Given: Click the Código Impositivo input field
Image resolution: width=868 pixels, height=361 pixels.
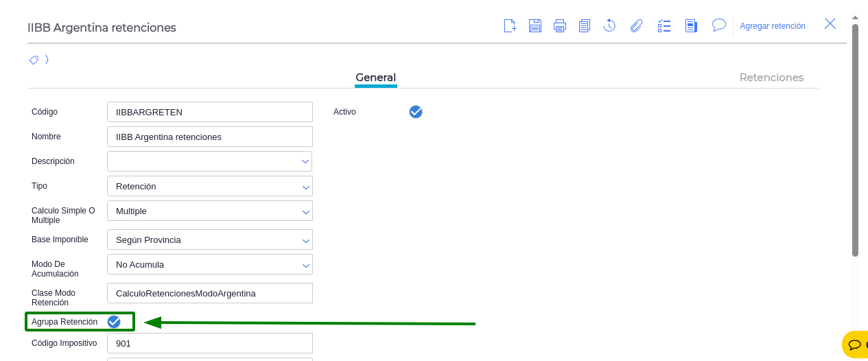Looking at the screenshot, I should point(210,343).
